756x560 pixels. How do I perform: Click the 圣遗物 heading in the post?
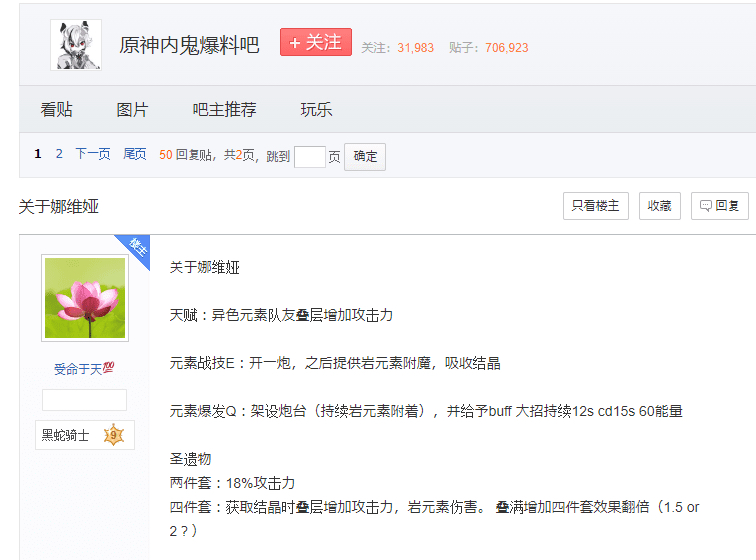tap(190, 459)
